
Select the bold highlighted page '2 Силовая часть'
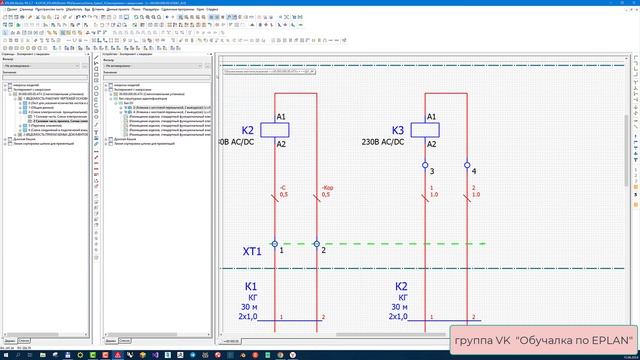point(60,121)
